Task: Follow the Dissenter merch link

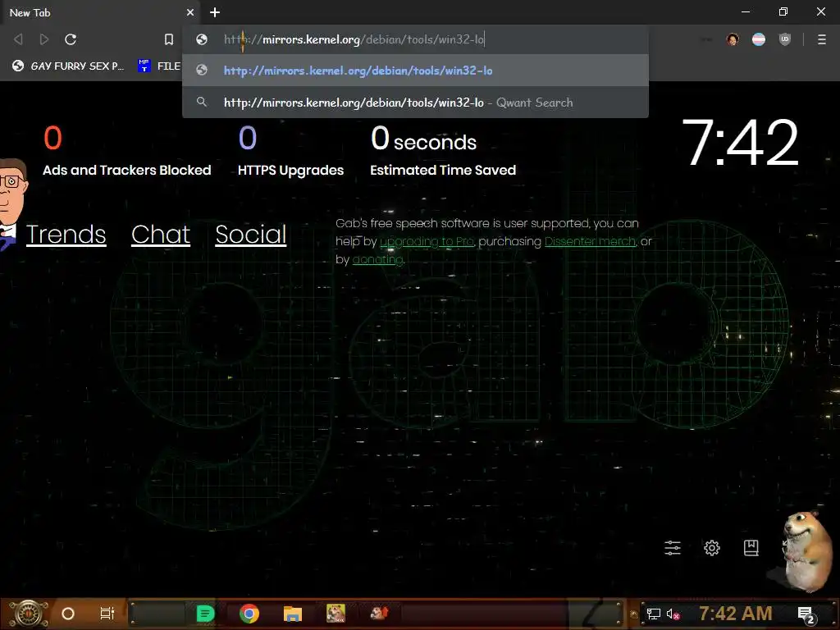Action: (x=591, y=242)
